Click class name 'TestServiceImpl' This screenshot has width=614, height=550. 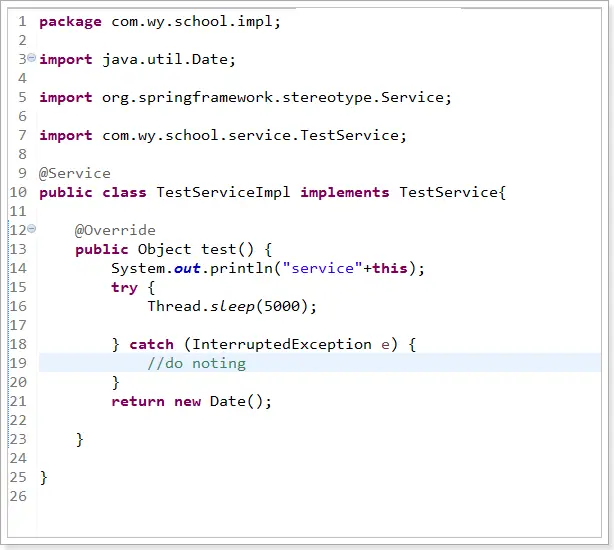pyautogui.click(x=223, y=192)
